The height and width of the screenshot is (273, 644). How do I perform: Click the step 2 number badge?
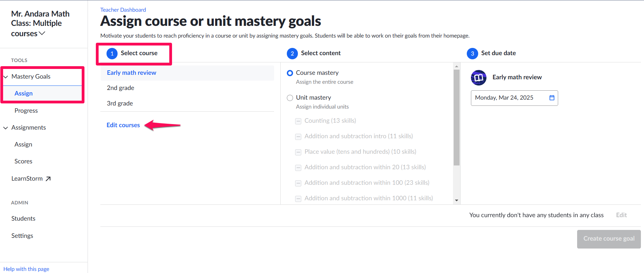pyautogui.click(x=292, y=53)
